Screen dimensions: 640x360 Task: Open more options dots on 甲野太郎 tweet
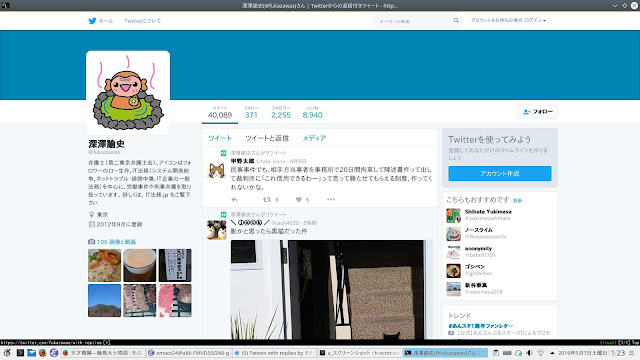[331, 199]
